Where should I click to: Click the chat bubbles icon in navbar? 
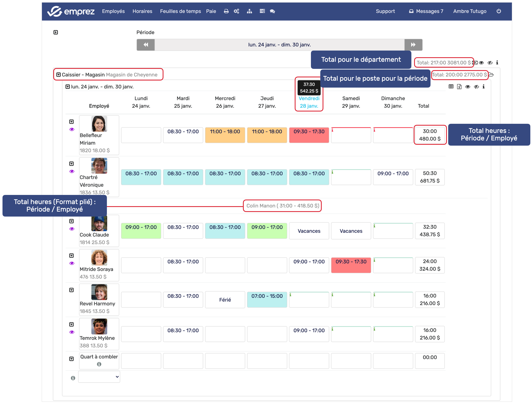pos(272,11)
